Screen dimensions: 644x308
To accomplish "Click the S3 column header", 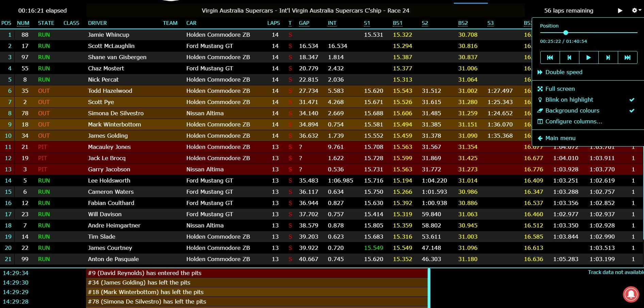I will coord(490,23).
